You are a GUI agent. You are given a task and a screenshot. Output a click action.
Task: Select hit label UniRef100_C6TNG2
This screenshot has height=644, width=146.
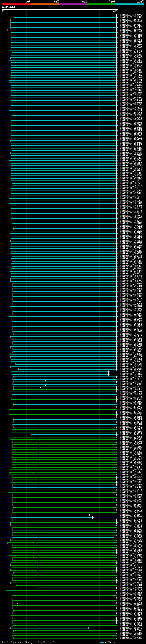pos(131,58)
